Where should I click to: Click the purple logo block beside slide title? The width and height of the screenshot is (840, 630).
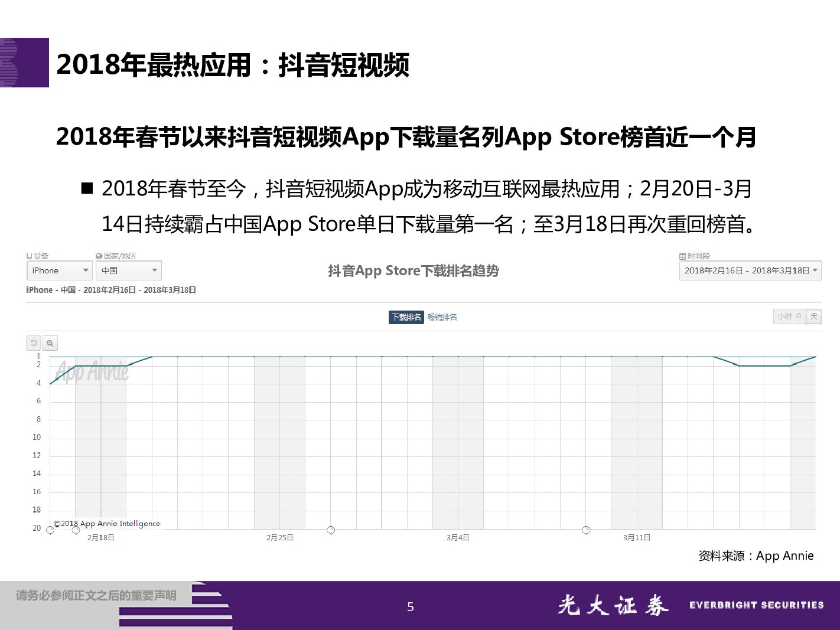click(x=24, y=63)
